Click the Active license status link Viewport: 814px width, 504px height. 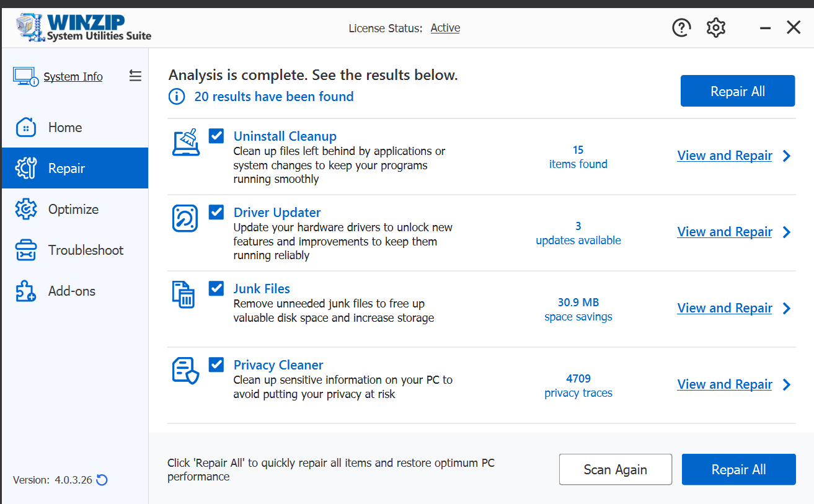(x=445, y=28)
